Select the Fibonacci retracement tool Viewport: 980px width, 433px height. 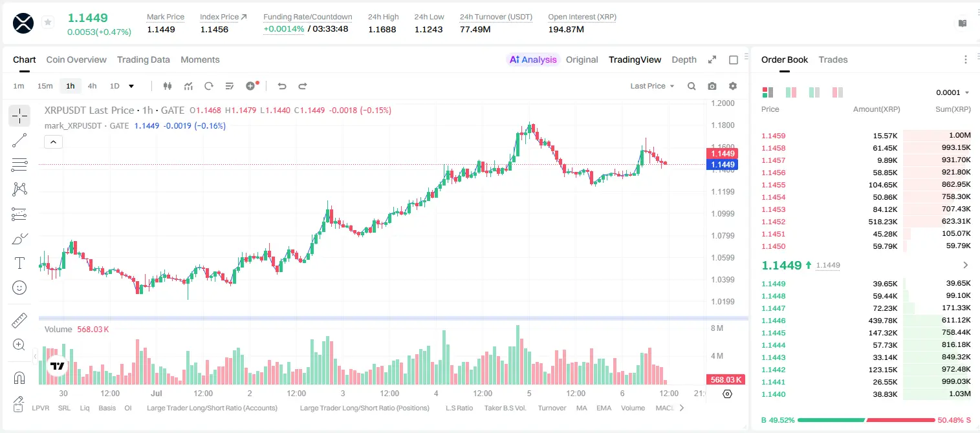point(19,165)
